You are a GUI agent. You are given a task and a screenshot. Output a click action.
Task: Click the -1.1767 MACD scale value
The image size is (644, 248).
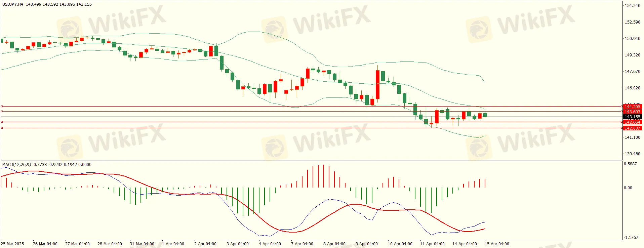[630, 238]
